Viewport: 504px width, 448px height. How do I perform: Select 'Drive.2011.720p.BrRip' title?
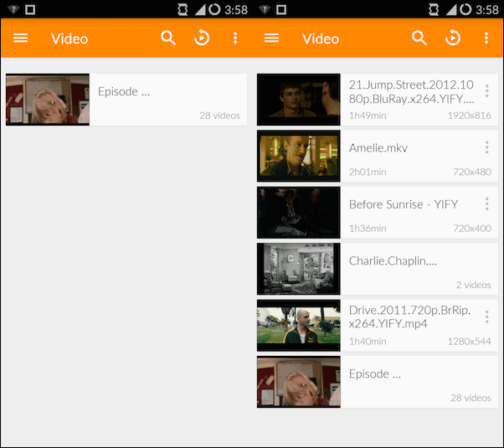coord(410,317)
